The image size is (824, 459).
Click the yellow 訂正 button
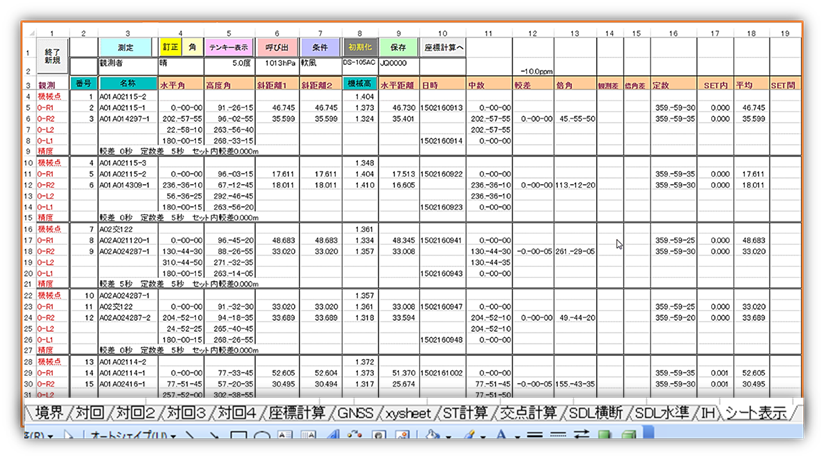pos(169,46)
